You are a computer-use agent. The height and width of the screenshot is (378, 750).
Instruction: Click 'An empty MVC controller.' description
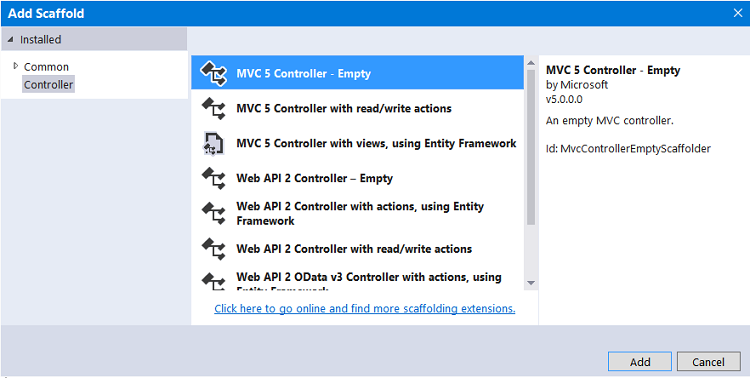coord(609,121)
